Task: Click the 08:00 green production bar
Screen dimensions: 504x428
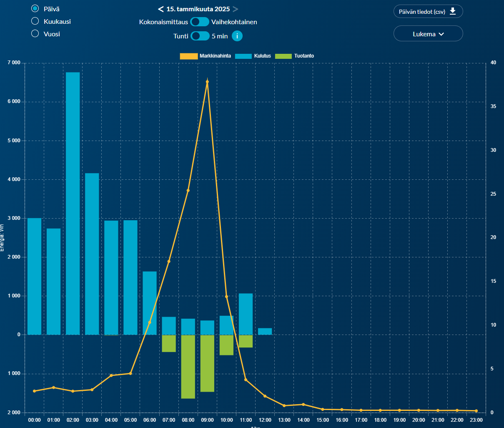Action: [188, 367]
